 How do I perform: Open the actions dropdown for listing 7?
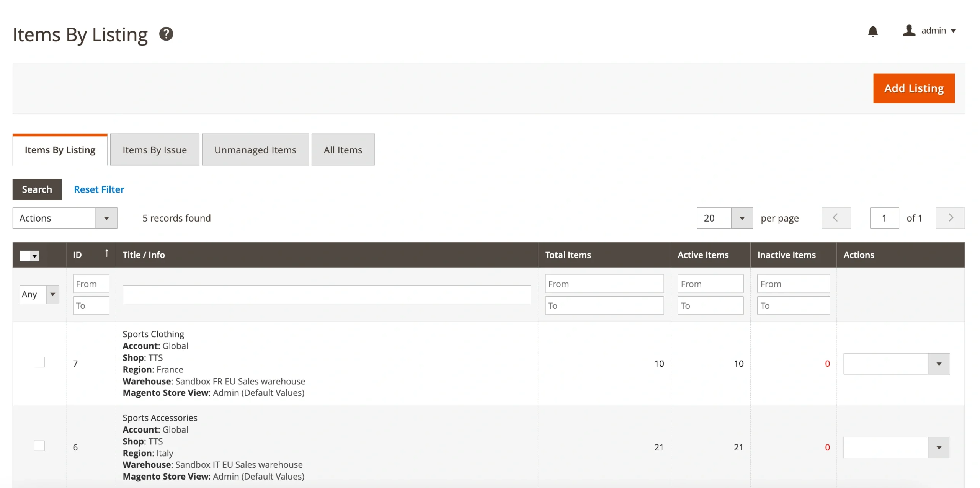(896, 364)
